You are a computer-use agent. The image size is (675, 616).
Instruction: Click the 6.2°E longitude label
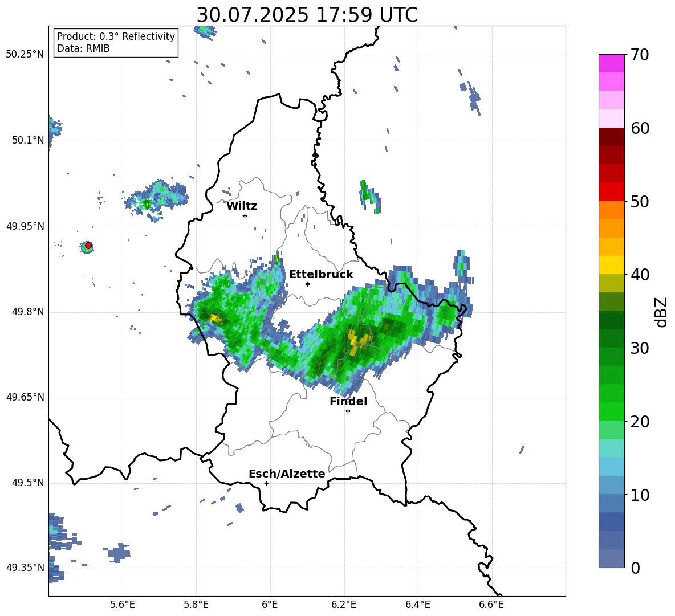click(x=344, y=605)
